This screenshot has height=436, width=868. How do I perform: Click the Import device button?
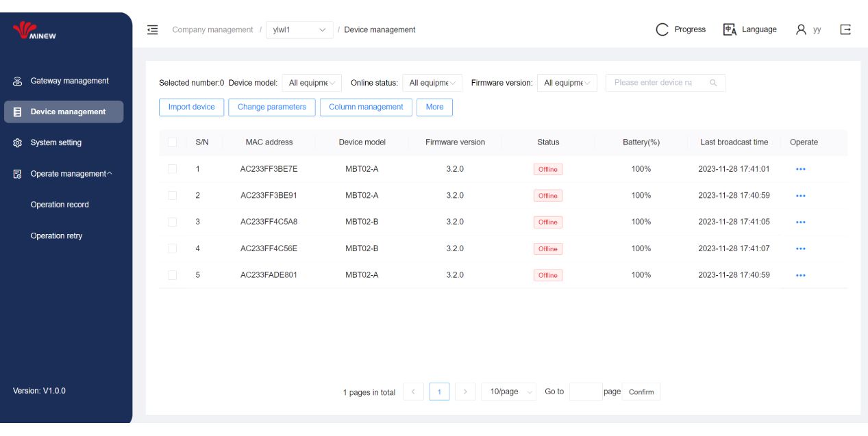tap(191, 107)
